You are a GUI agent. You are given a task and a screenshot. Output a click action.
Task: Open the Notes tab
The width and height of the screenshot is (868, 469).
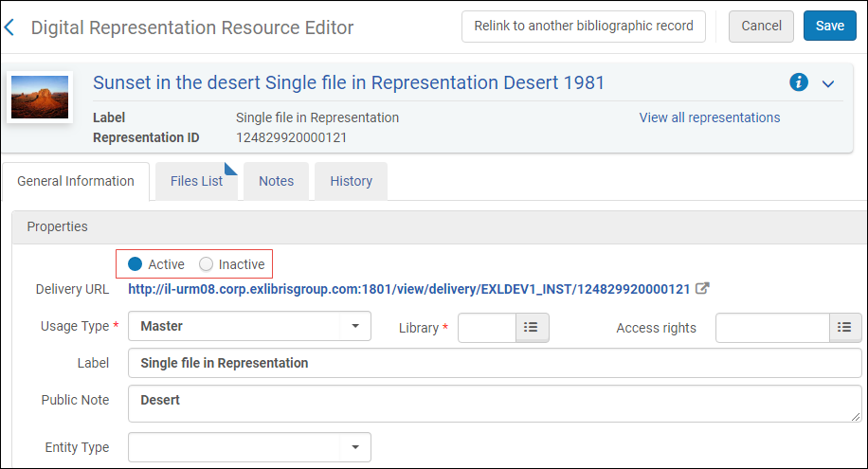[x=277, y=181]
